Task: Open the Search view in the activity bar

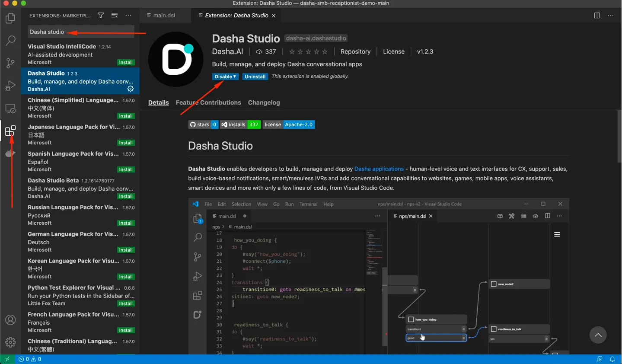Action: (x=10, y=41)
